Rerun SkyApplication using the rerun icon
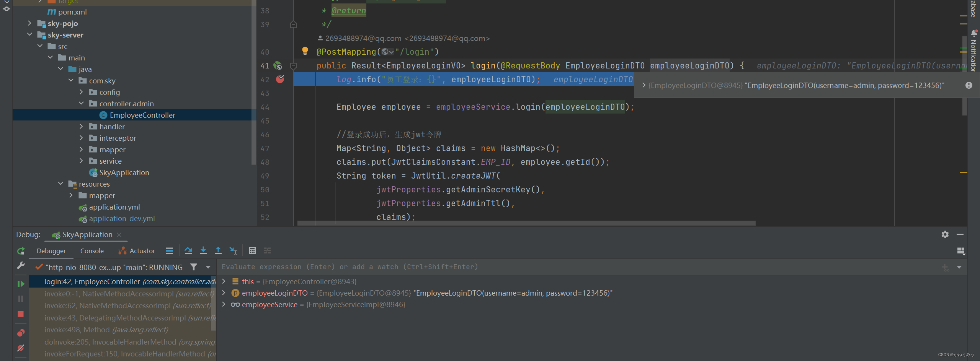The image size is (980, 361). click(x=21, y=251)
